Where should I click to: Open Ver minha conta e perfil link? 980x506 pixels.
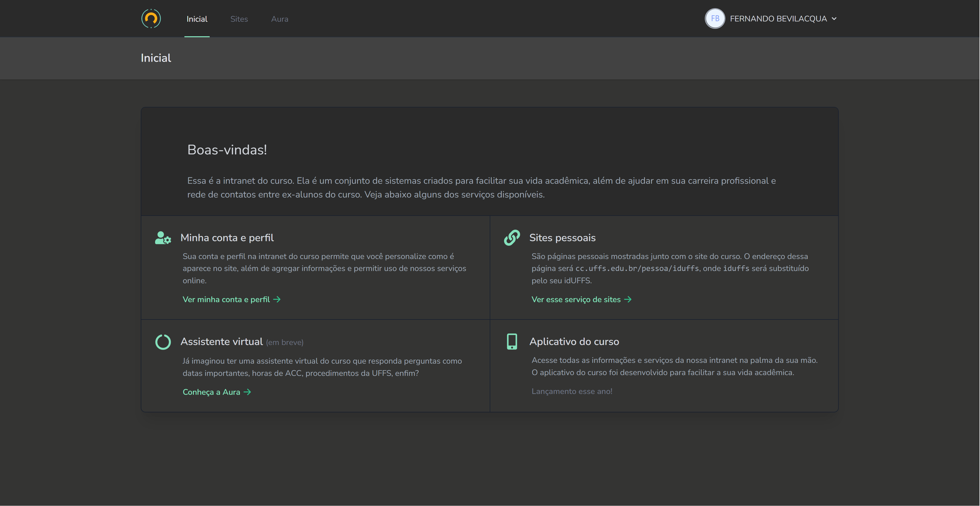(x=232, y=299)
